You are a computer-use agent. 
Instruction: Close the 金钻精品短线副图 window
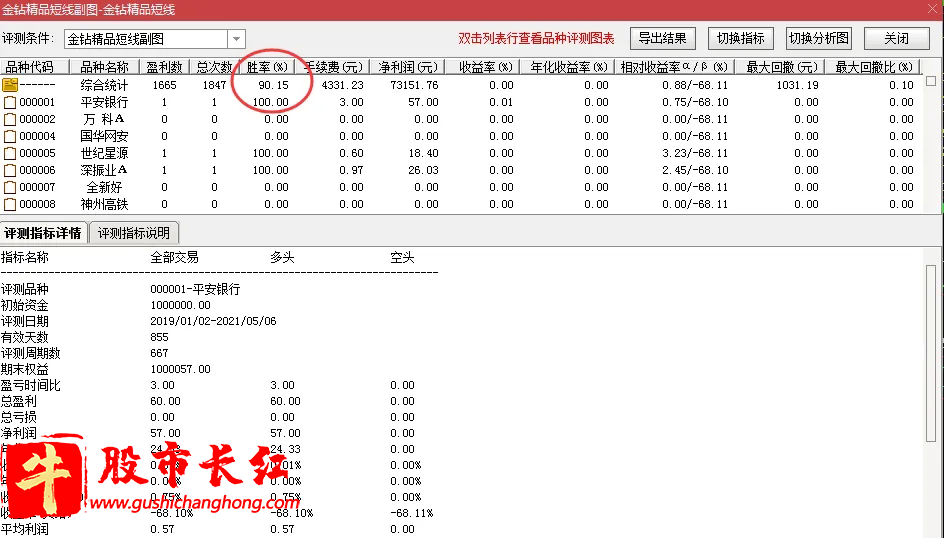pyautogui.click(x=933, y=9)
